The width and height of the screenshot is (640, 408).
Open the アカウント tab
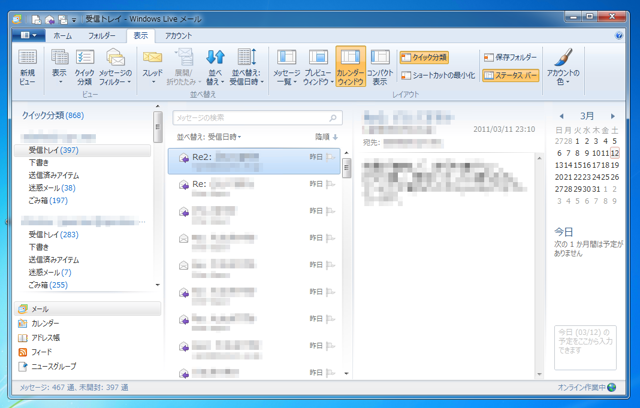point(178,36)
